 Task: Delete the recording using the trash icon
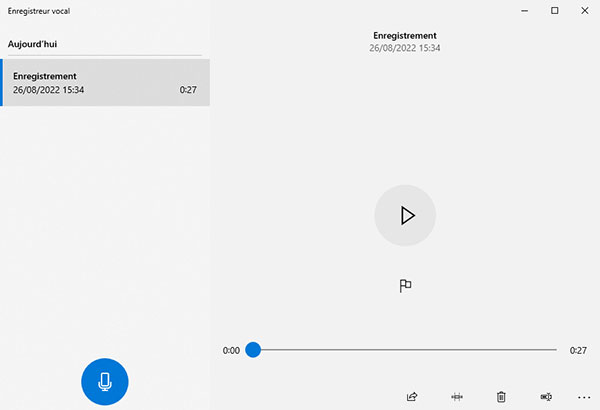point(501,397)
